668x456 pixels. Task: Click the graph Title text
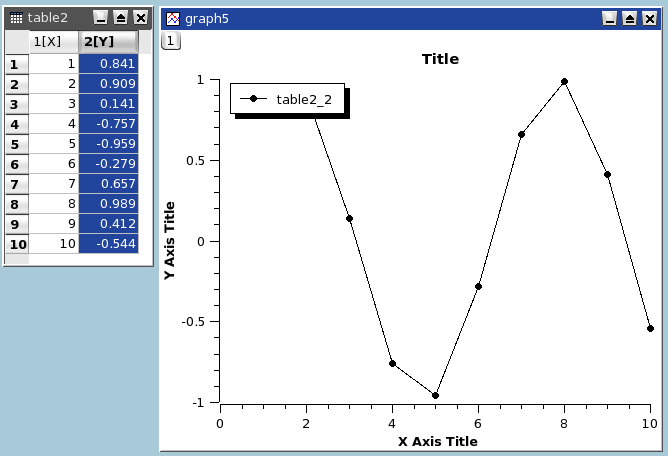440,59
